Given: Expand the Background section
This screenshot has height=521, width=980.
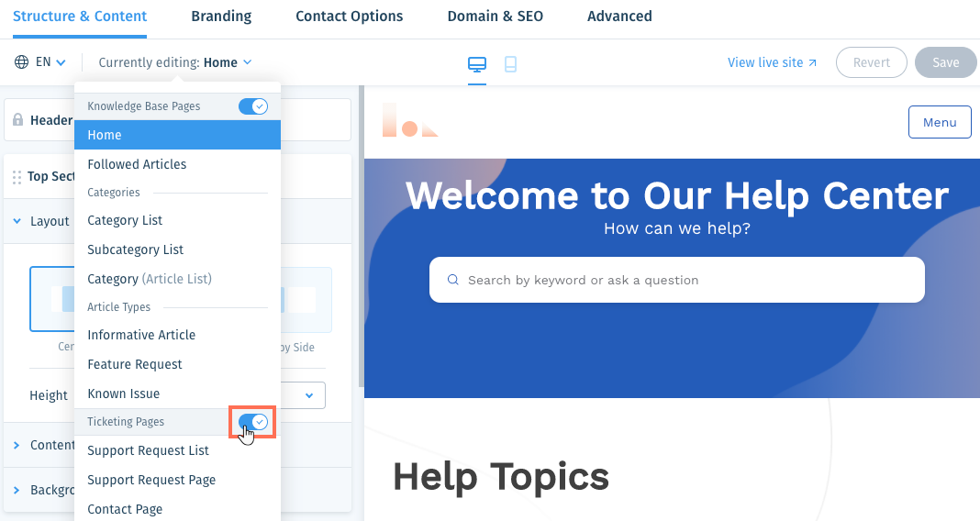Looking at the screenshot, I should point(17,490).
